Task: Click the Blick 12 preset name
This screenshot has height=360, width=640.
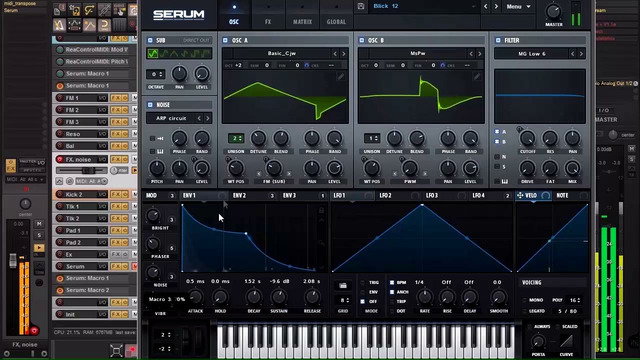Action: [386, 6]
